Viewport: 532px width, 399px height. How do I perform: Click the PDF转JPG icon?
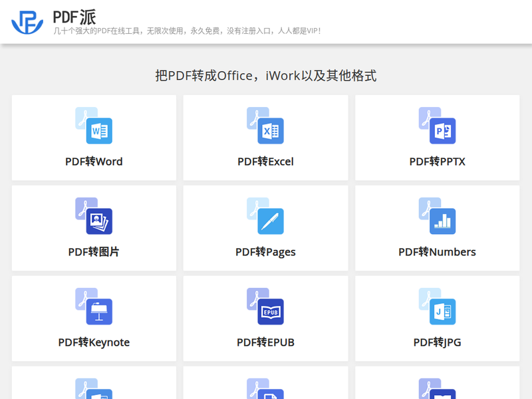(437, 307)
